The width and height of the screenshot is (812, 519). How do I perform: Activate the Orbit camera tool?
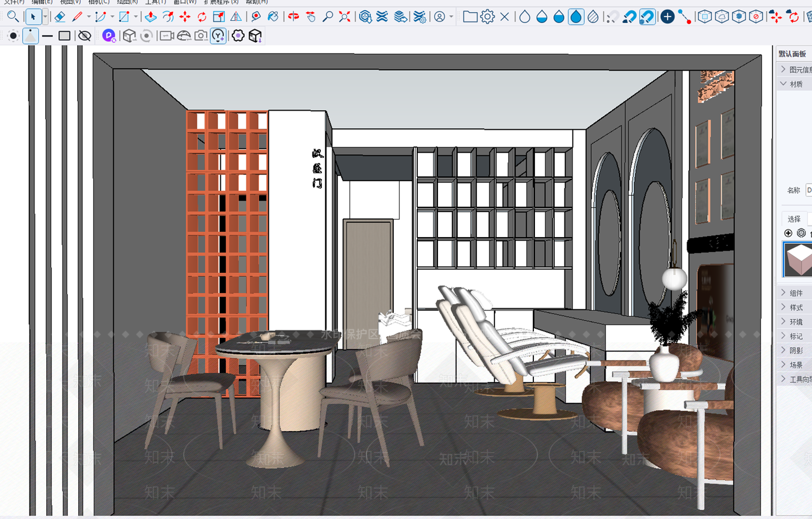click(293, 17)
